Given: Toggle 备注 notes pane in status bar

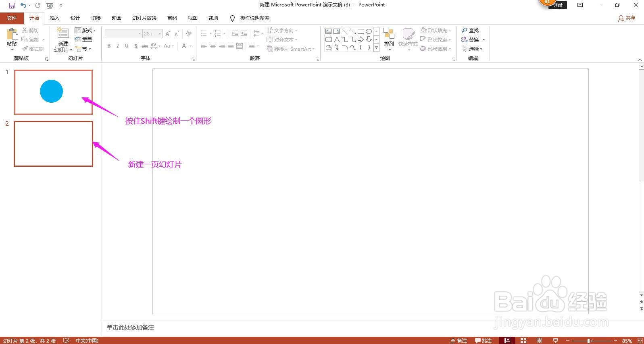Looking at the screenshot, I should tap(459, 340).
